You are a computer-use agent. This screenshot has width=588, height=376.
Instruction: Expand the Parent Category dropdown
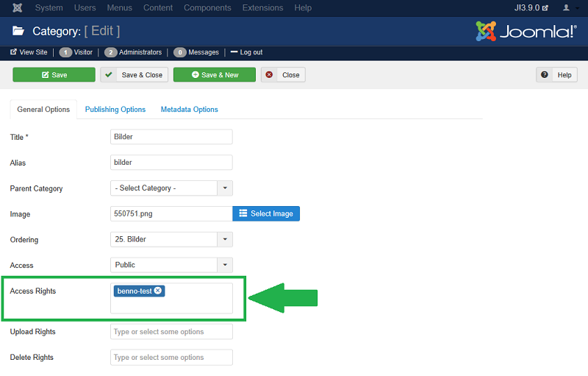point(225,188)
